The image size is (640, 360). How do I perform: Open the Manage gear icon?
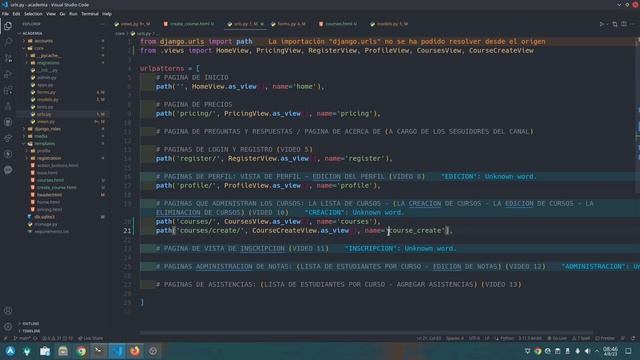click(x=8, y=327)
